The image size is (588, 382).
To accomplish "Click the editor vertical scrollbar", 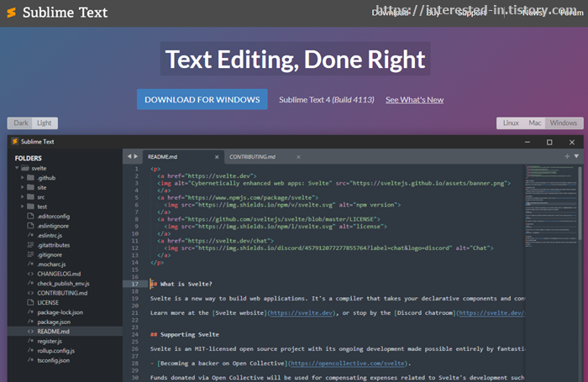I will [x=580, y=202].
